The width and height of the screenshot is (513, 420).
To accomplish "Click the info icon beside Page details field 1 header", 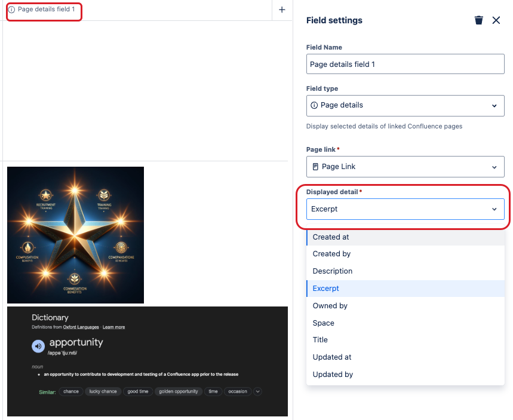I will coord(11,10).
